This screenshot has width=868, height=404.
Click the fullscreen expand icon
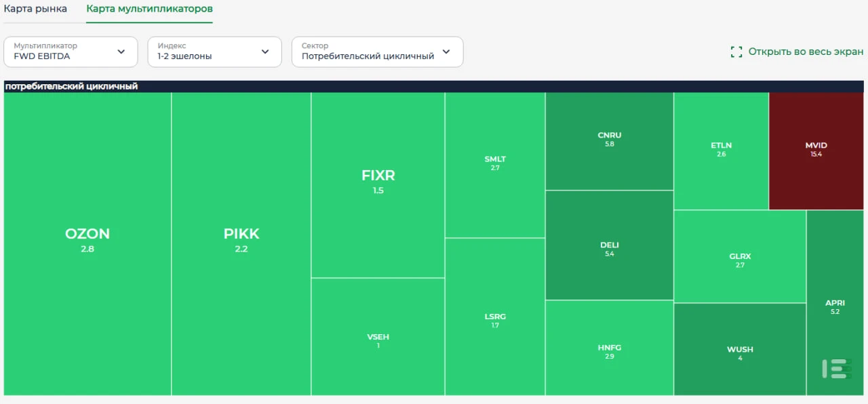tap(736, 52)
